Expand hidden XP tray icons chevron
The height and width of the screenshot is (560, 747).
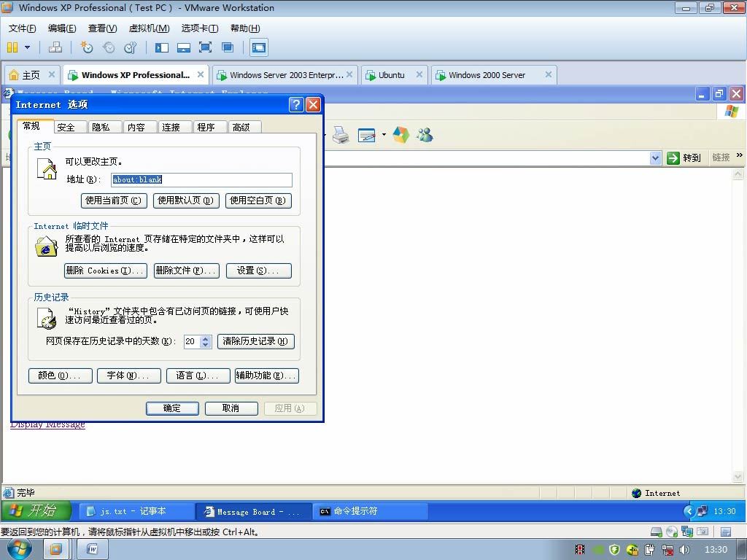point(689,511)
